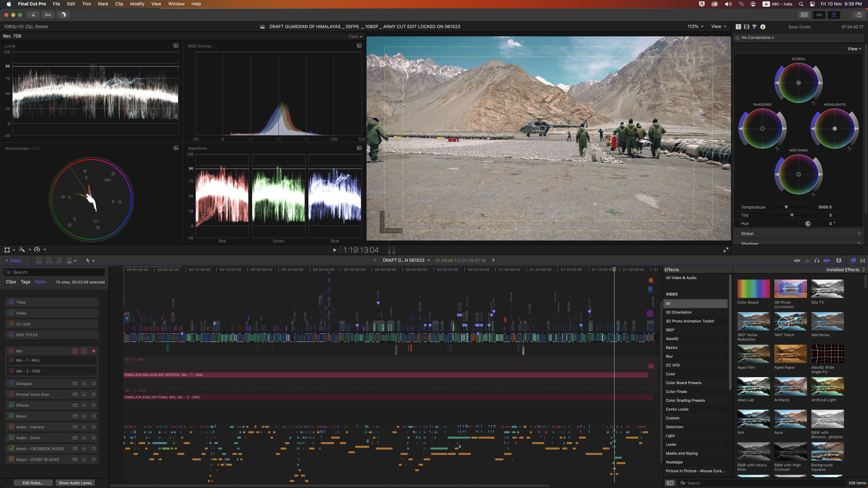The image size is (868, 488).
Task: Uncheck the Titles role checkbox
Action: click(12, 302)
